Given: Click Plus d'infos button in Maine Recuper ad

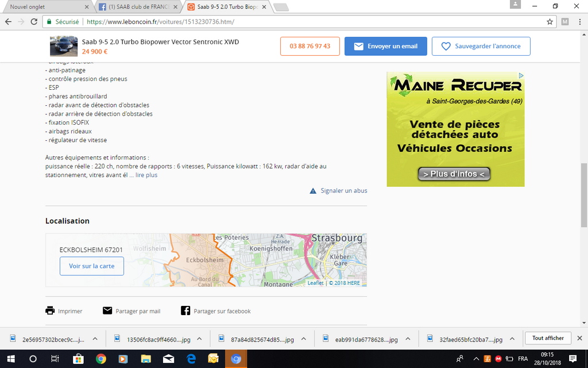Looking at the screenshot, I should (454, 174).
